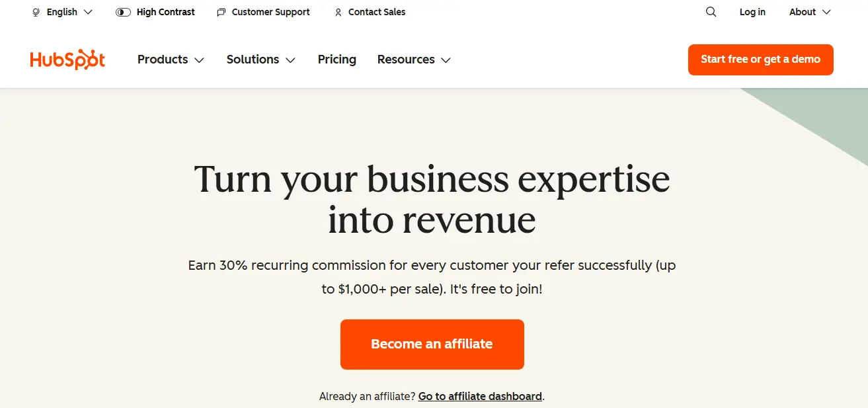Image resolution: width=868 pixels, height=408 pixels.
Task: Click the Start free or get a demo button
Action: point(760,60)
